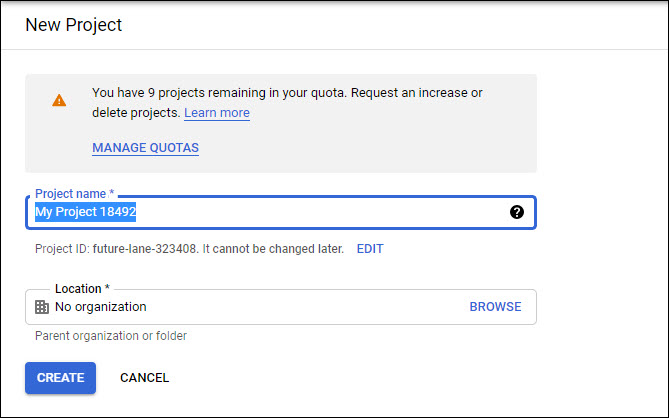Click the New Project heading
This screenshot has width=669, height=418.
pos(74,25)
